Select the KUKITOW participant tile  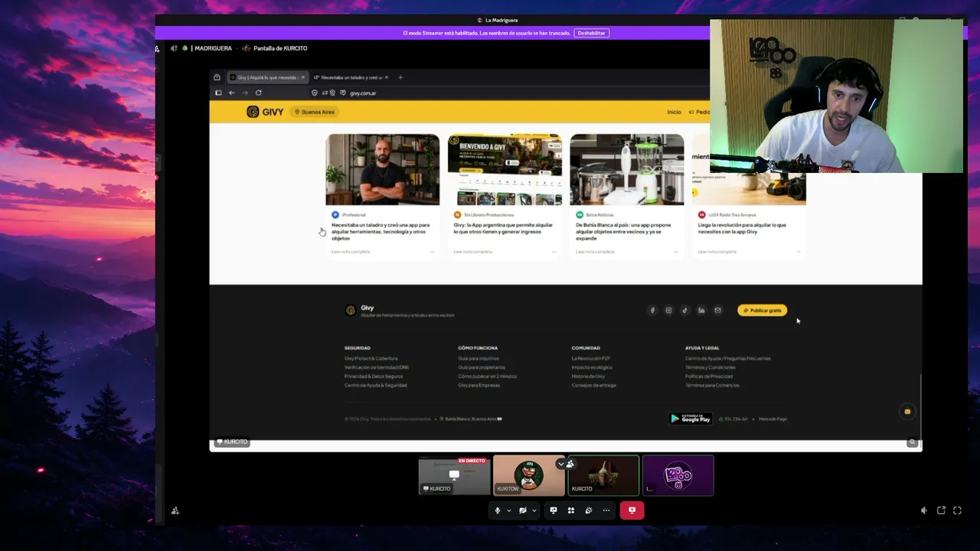pos(528,475)
